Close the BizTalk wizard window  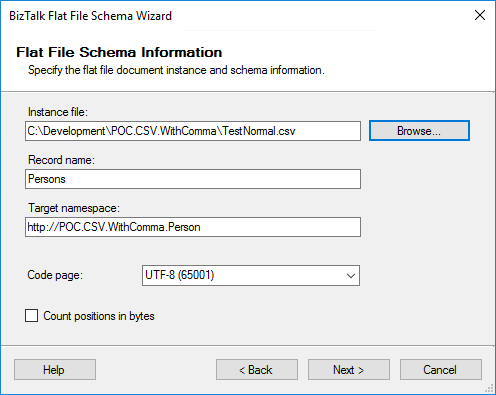pos(480,15)
